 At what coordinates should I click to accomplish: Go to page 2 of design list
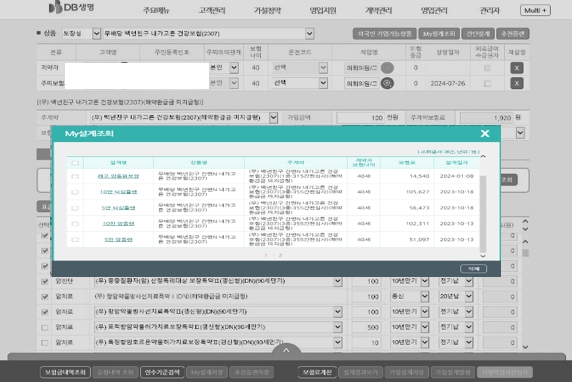click(280, 255)
